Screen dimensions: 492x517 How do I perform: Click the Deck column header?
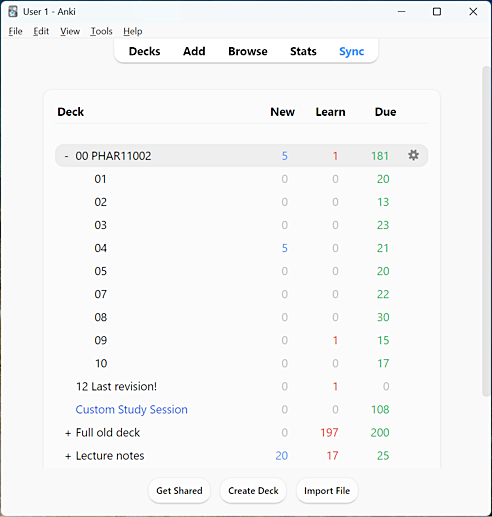(x=71, y=112)
